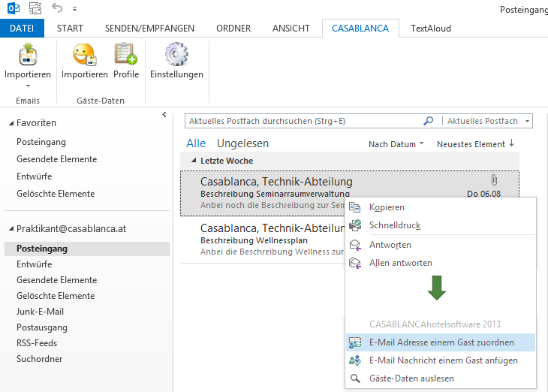The image size is (548, 392).
Task: Collapse the Letzte Woche group
Action: pyautogui.click(x=194, y=161)
